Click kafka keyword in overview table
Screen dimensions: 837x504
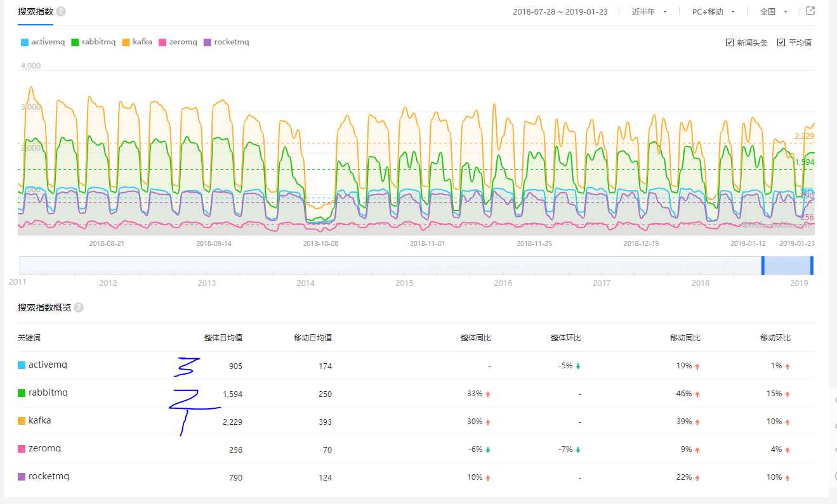(40, 421)
